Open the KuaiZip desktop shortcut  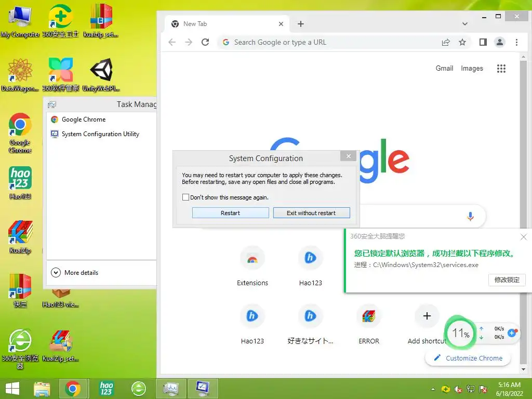pyautogui.click(x=20, y=237)
